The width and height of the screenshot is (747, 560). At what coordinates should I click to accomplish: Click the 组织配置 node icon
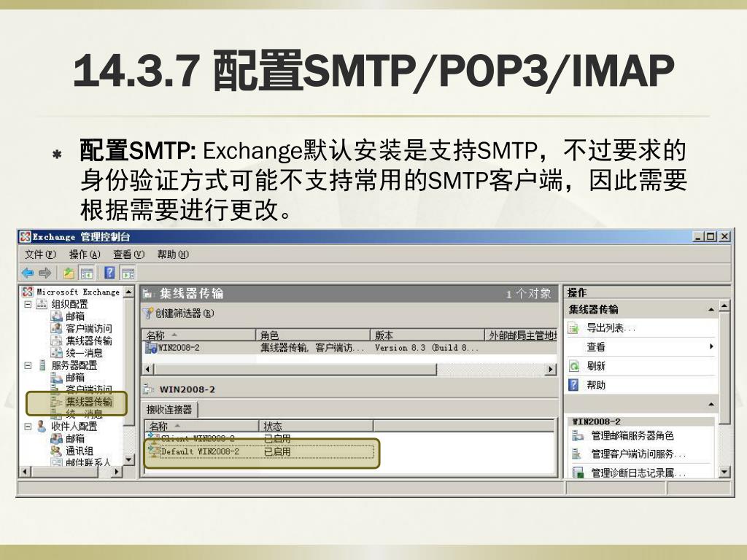pos(42,304)
